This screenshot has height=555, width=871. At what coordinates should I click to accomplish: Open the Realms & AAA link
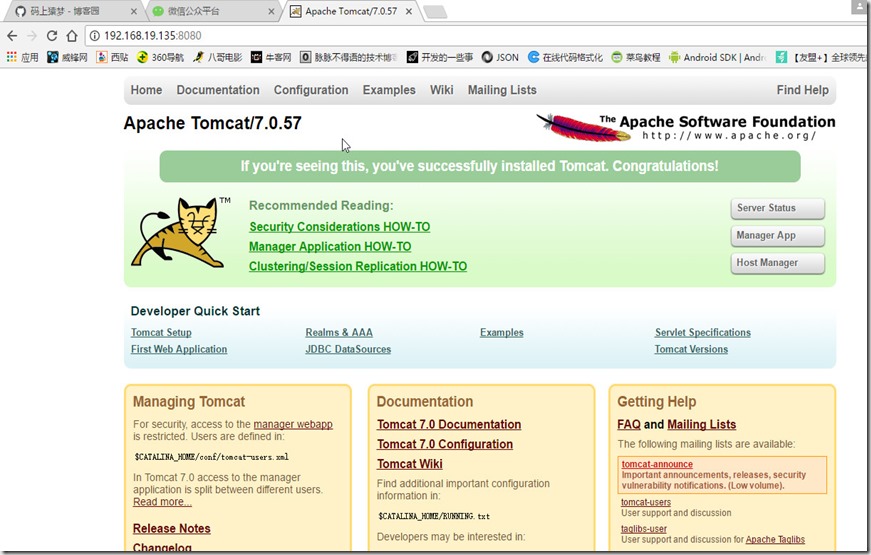(339, 332)
